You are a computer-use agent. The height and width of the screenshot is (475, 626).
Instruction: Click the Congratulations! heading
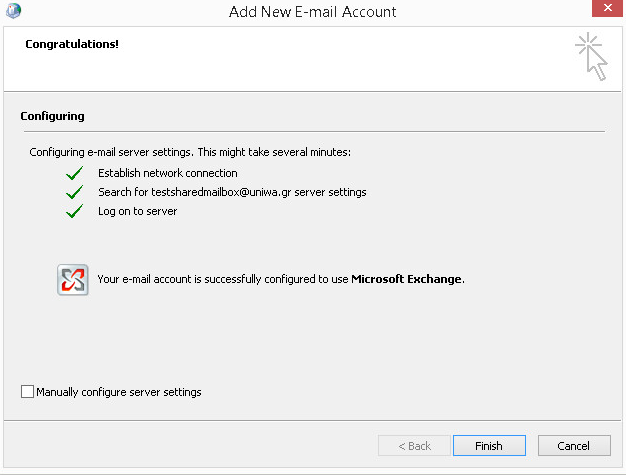tap(72, 44)
